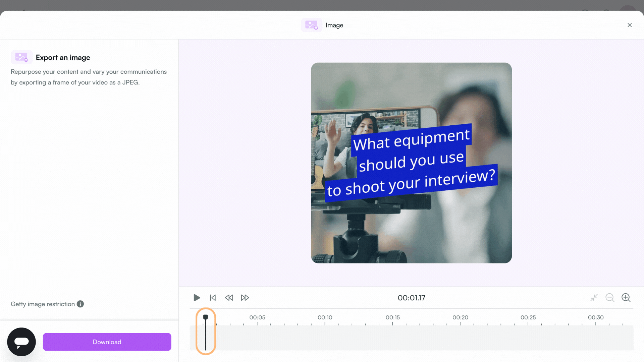Click the empty timeline track area
644x362 pixels.
(423, 338)
